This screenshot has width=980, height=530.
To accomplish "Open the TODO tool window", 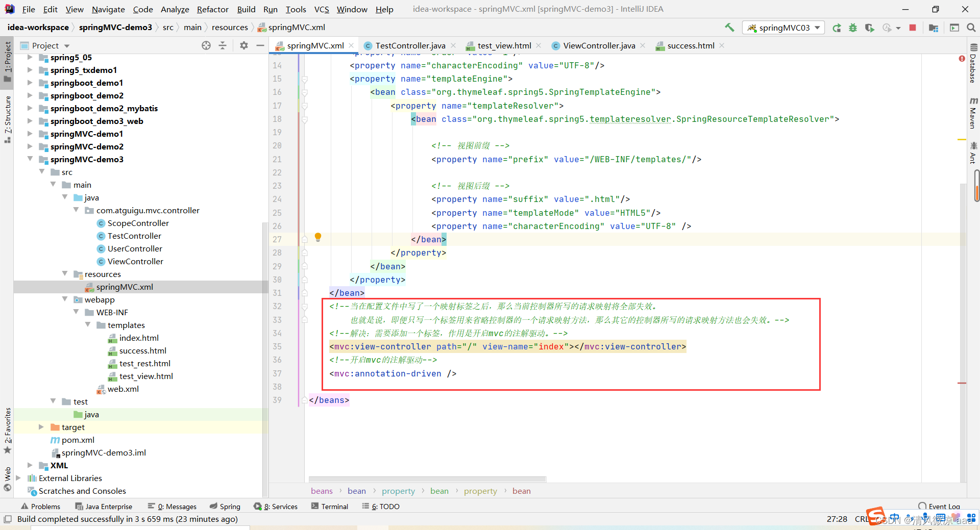I will coord(381,507).
